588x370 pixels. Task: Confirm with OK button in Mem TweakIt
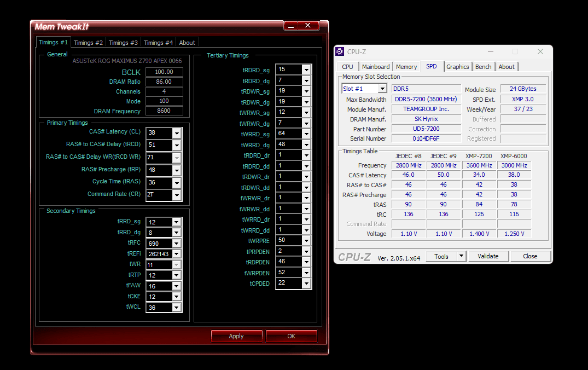292,336
